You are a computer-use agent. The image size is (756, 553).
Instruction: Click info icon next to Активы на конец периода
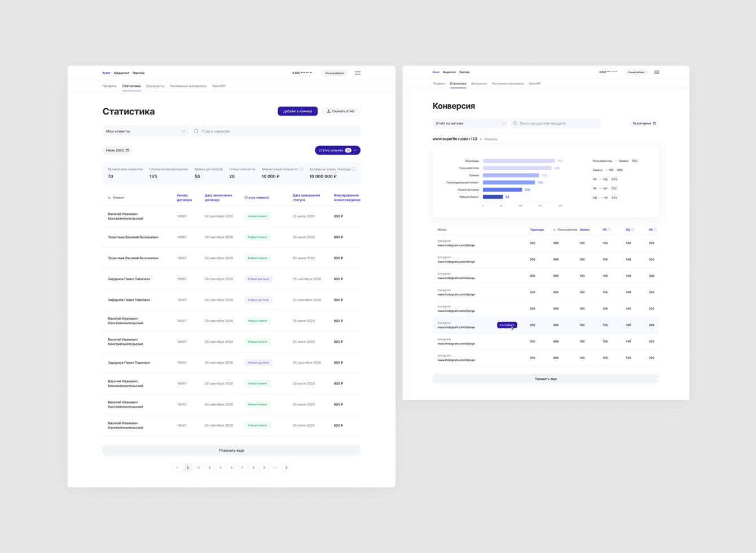353,169
